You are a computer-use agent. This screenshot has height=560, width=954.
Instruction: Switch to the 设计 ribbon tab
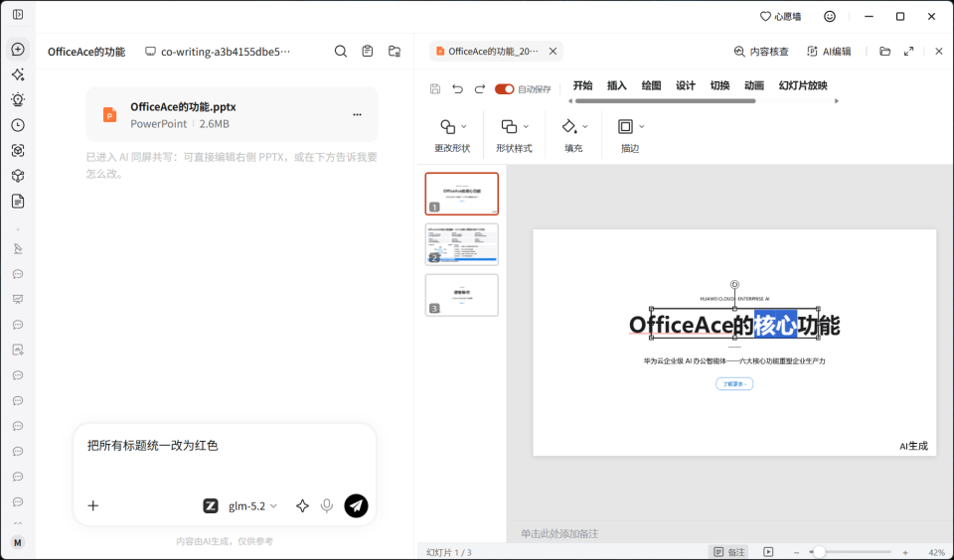[686, 85]
